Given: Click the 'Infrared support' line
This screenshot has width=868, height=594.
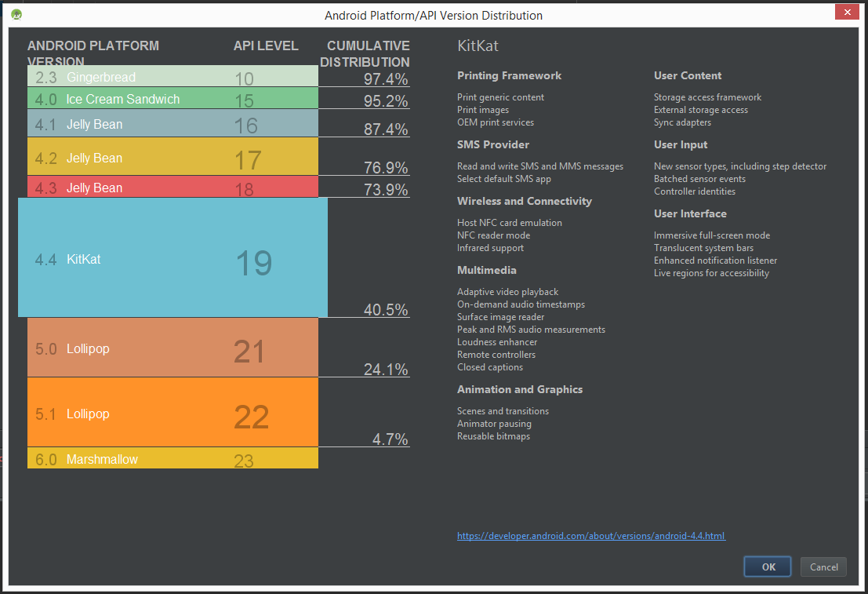Looking at the screenshot, I should tap(491, 248).
